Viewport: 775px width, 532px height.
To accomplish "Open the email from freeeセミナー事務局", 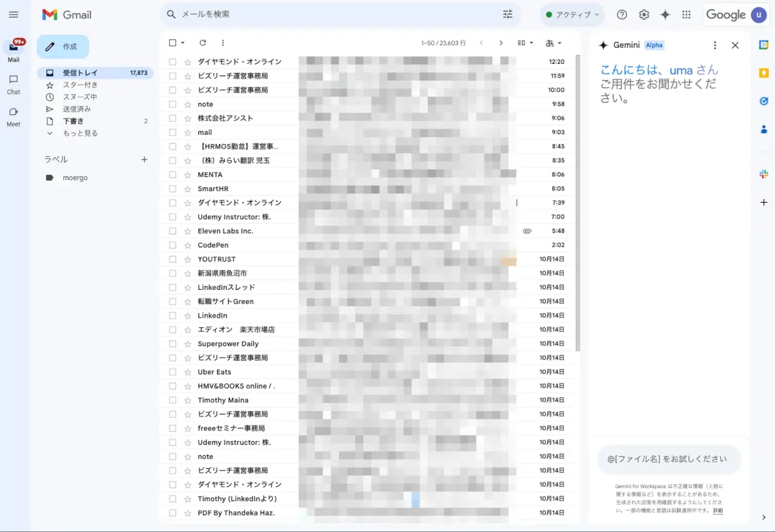I will [366, 428].
